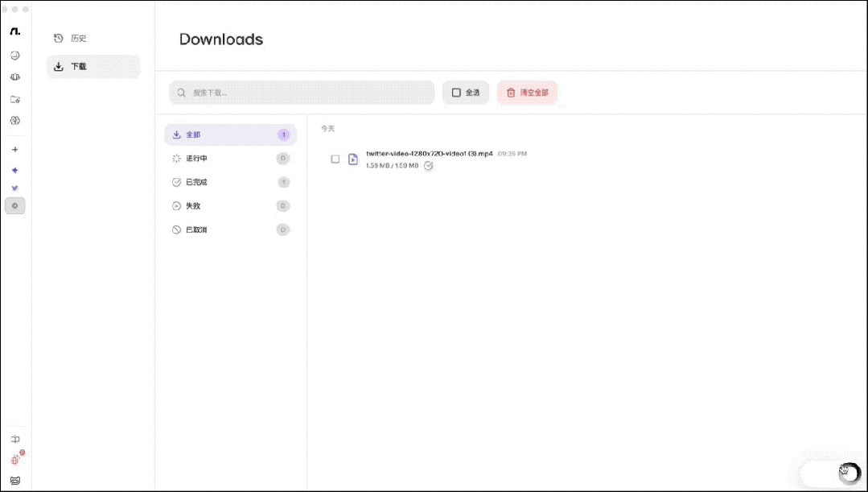Click the video file icon for twitter-video mp4
This screenshot has width=868, height=492.
tap(352, 159)
